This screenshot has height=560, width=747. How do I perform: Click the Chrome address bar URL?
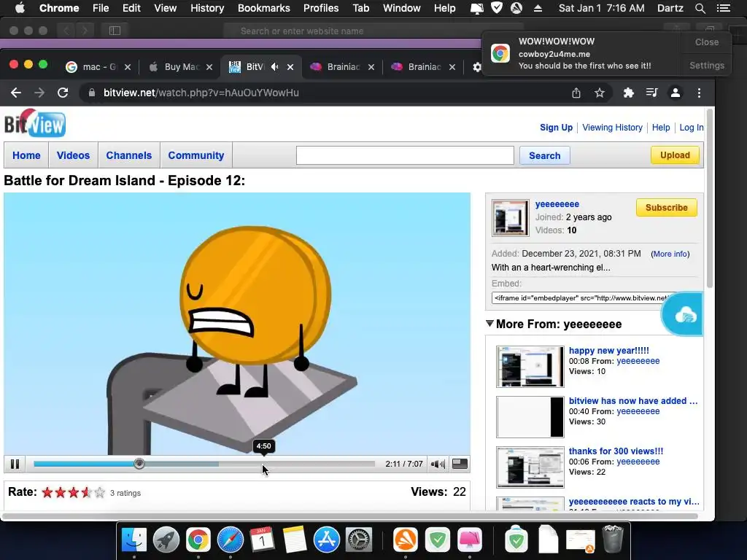click(x=201, y=93)
